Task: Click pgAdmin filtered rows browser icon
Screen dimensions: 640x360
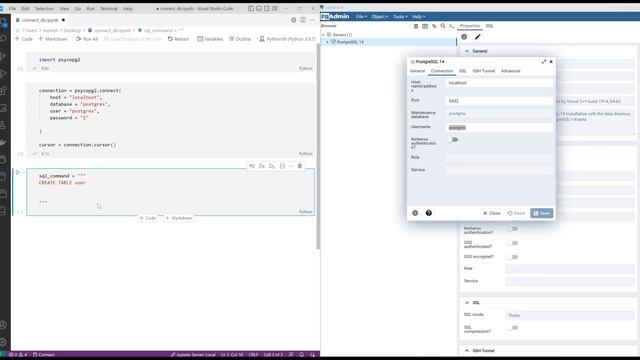Action: tap(434, 26)
